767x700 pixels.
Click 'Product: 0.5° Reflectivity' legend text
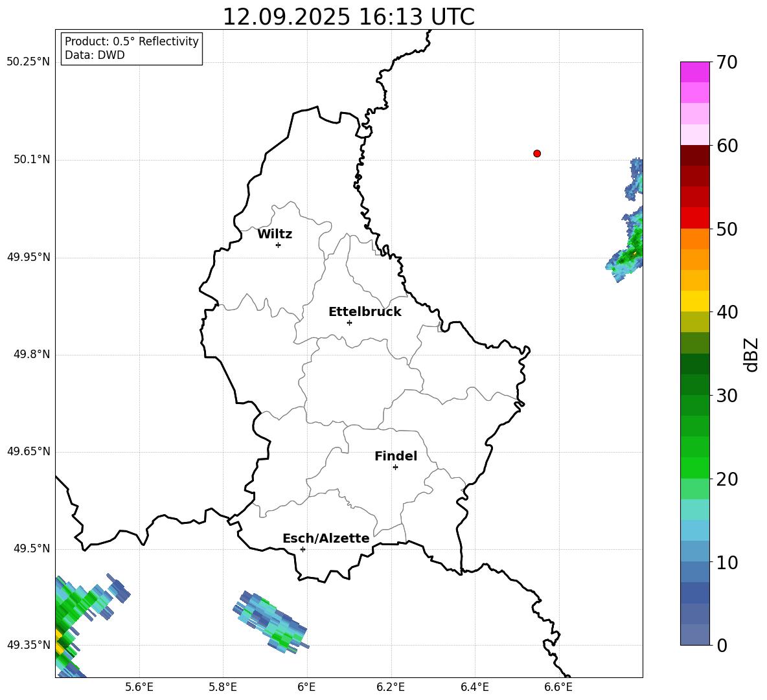132,41
